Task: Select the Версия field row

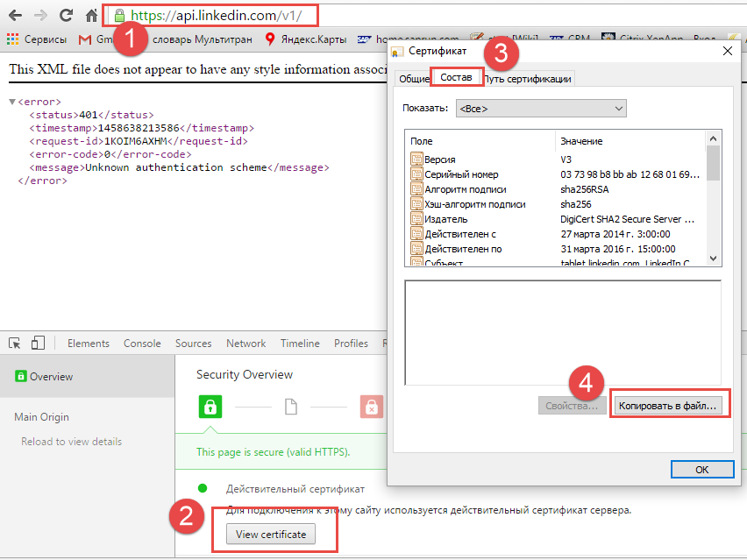Action: (556, 159)
